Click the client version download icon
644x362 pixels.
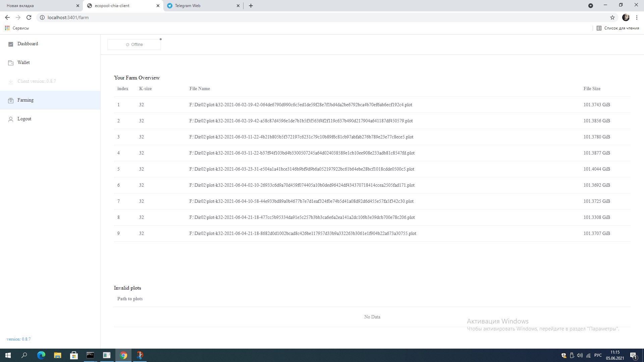pyautogui.click(x=11, y=81)
